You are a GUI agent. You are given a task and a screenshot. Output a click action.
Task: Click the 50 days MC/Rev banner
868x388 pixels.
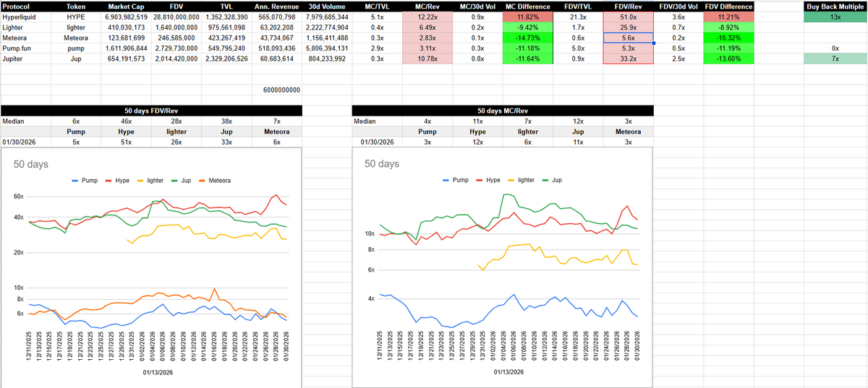[x=502, y=111]
